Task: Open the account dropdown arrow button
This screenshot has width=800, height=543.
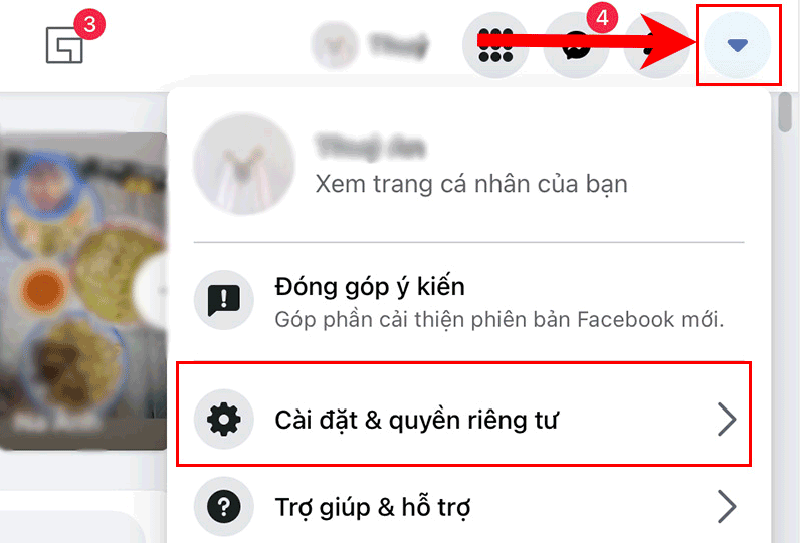Action: 737,45
